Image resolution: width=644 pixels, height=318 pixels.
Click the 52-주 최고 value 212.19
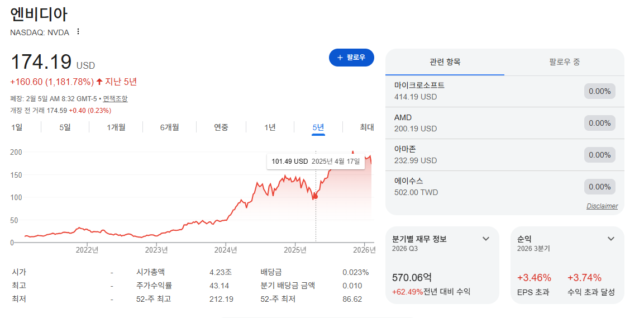coord(221,299)
